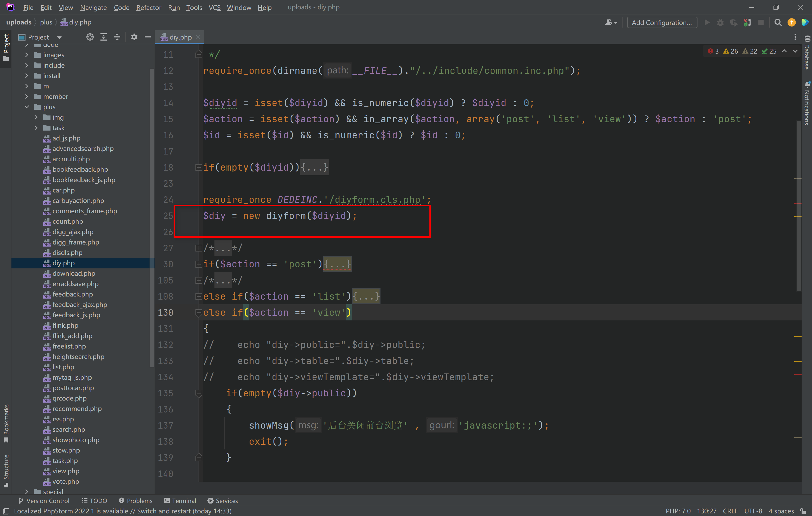This screenshot has width=812, height=516.
Task: Click the Select Opened File target icon
Action: (x=90, y=37)
